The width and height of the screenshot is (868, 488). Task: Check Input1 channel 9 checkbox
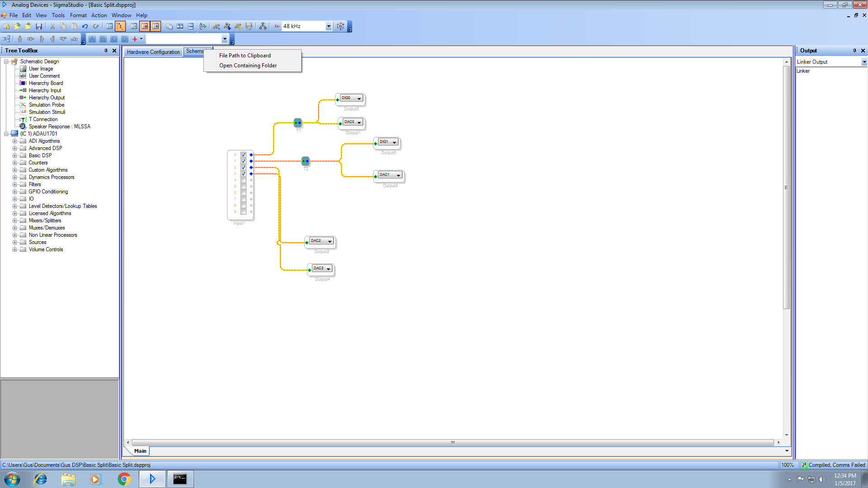[243, 211]
